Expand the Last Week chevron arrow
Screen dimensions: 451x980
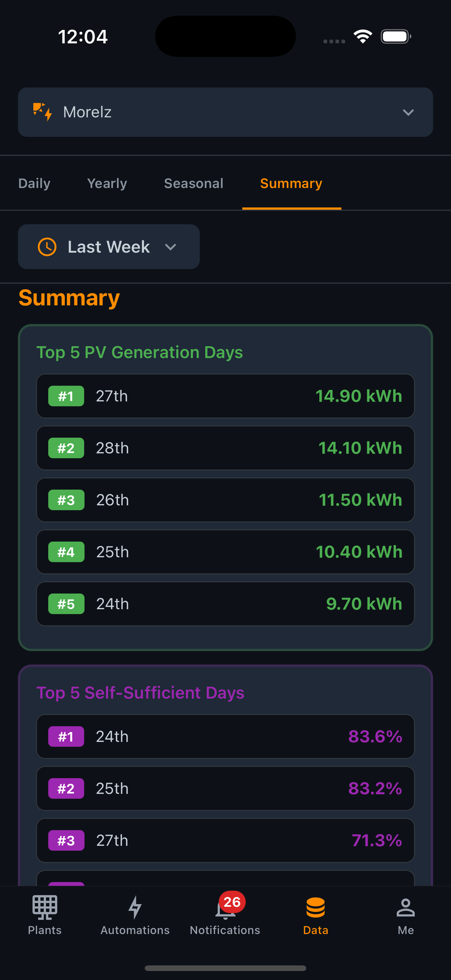click(x=171, y=247)
